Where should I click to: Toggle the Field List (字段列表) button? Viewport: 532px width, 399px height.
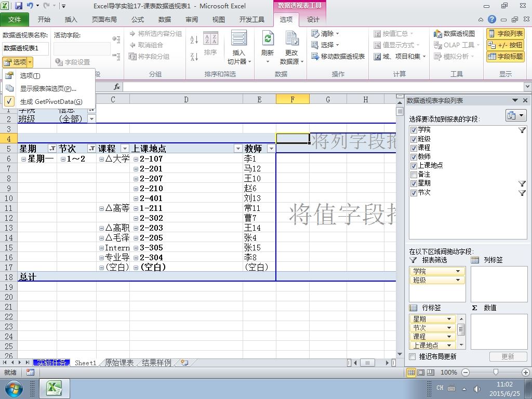coord(505,34)
